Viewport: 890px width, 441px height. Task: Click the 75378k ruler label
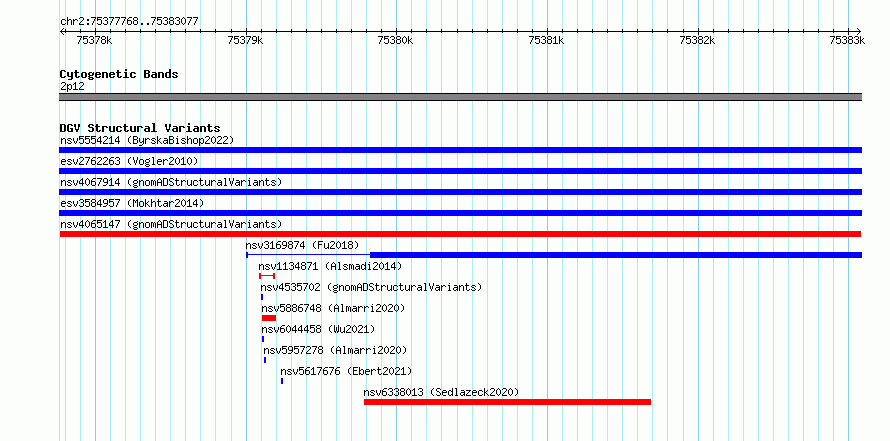pyautogui.click(x=95, y=40)
